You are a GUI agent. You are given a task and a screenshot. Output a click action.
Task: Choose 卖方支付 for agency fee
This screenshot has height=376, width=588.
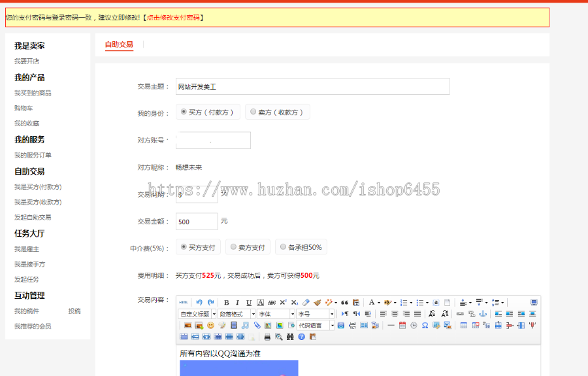click(x=233, y=247)
